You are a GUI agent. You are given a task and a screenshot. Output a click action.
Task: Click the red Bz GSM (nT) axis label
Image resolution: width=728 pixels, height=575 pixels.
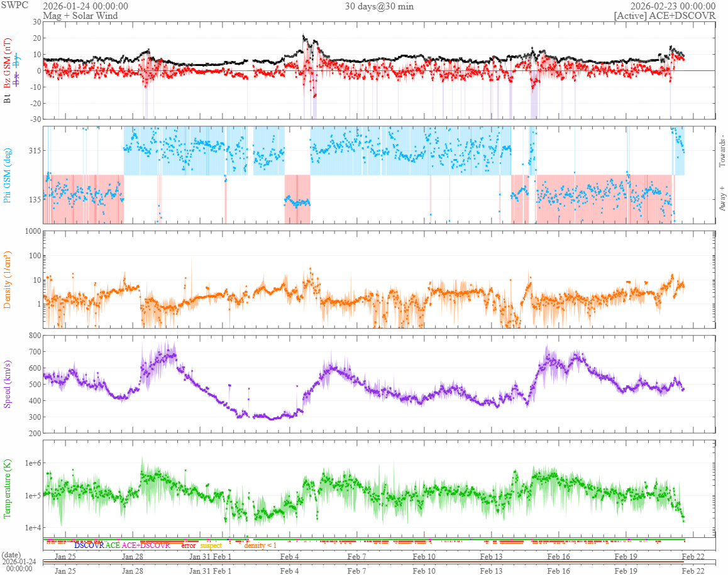pos(7,63)
